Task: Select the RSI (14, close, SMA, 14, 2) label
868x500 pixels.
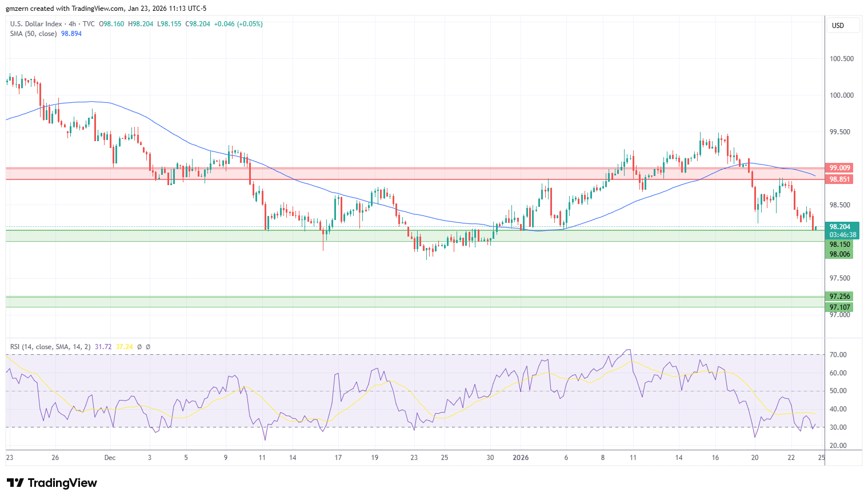Action: coord(50,347)
